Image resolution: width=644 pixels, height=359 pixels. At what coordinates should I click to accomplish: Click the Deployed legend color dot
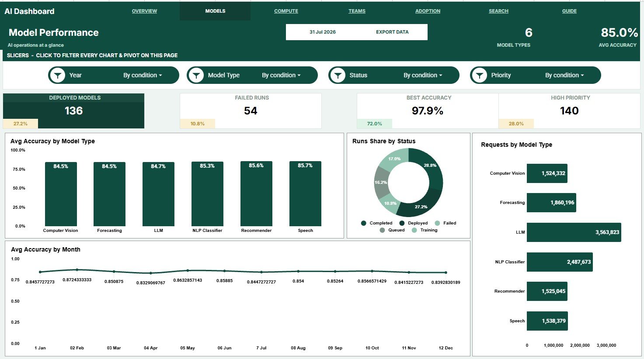(x=402, y=223)
